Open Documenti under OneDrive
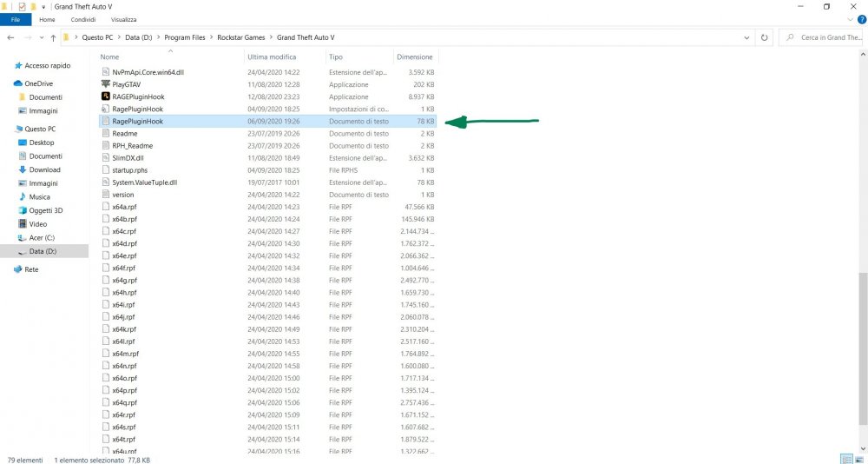This screenshot has height=464, width=868. [40, 97]
